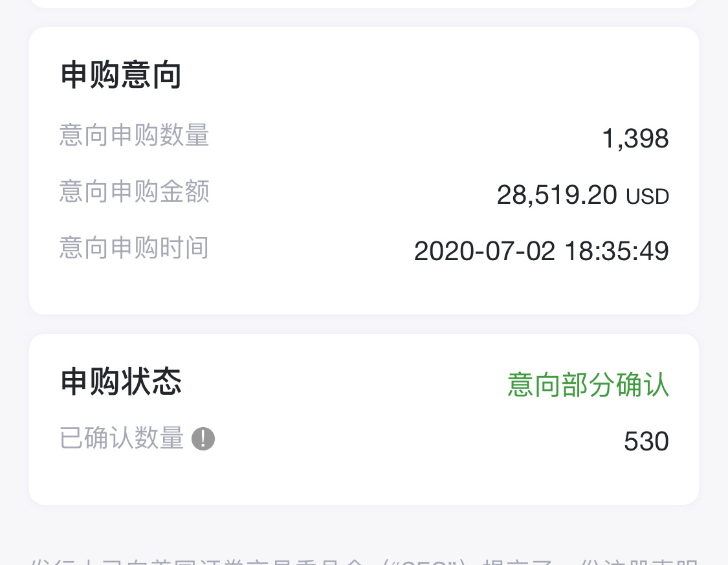Tap the 18:35:49 time value
Viewport: 728px width, 565px height.
point(617,251)
